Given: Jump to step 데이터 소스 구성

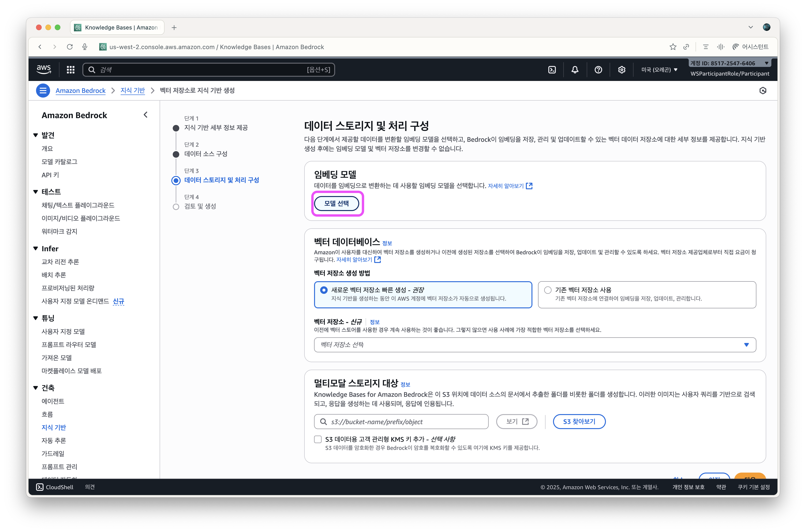Looking at the screenshot, I should click(206, 154).
